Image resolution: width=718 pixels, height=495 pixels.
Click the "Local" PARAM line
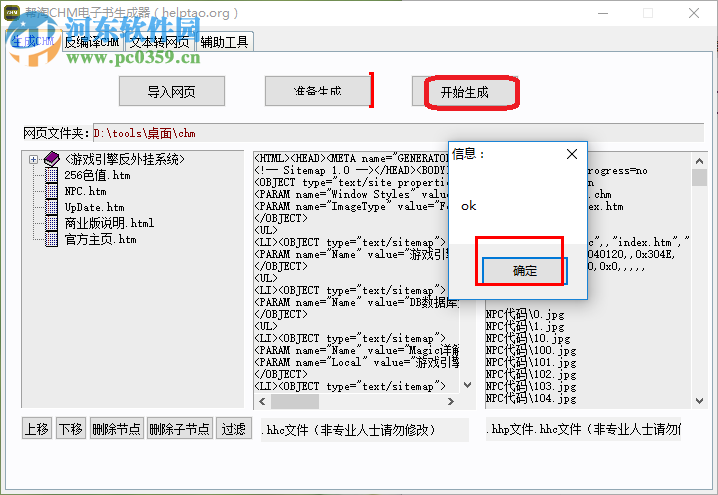357,362
